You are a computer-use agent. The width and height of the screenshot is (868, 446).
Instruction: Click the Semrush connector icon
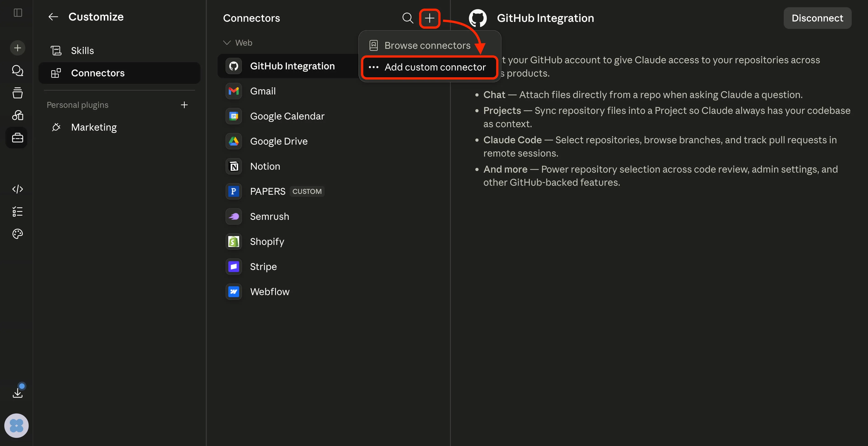tap(234, 217)
